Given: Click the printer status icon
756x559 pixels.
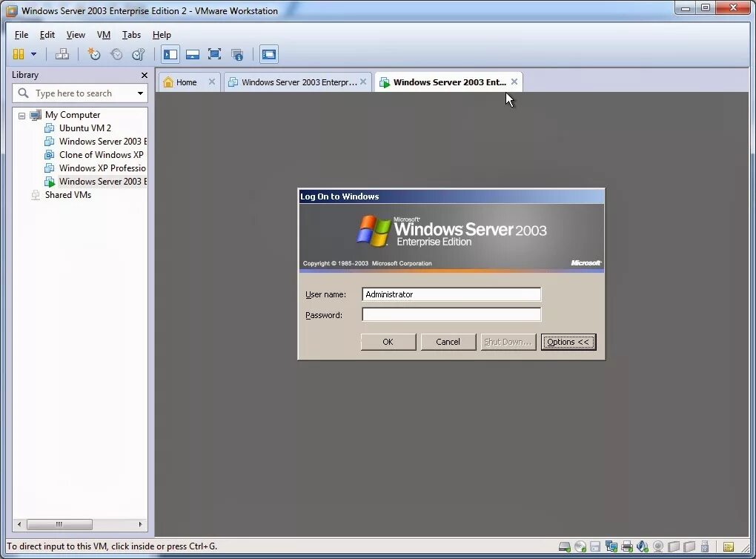Looking at the screenshot, I should pyautogui.click(x=627, y=546).
